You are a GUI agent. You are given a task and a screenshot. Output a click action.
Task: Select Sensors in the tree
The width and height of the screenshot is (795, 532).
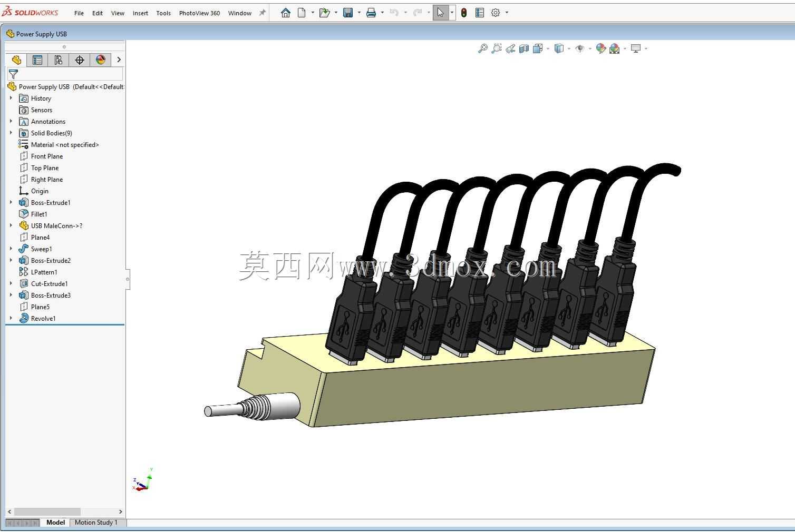click(41, 110)
